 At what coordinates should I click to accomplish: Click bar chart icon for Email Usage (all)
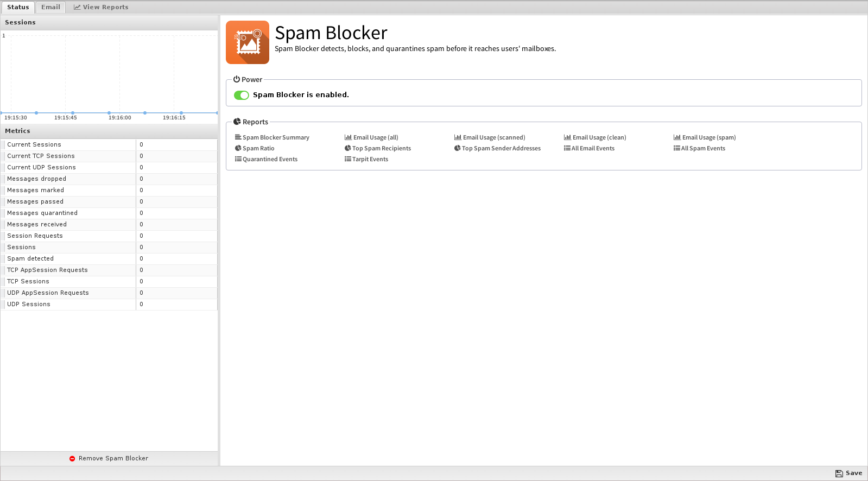pyautogui.click(x=348, y=137)
